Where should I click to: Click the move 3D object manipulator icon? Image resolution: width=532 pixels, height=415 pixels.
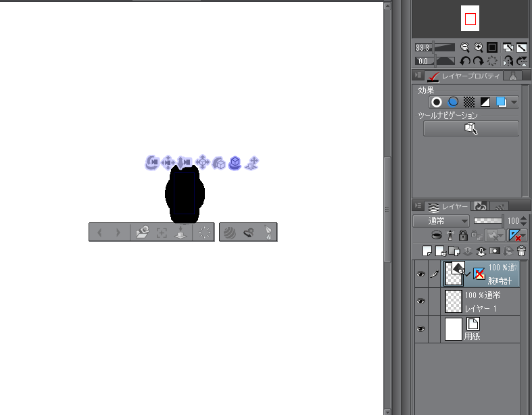click(203, 162)
